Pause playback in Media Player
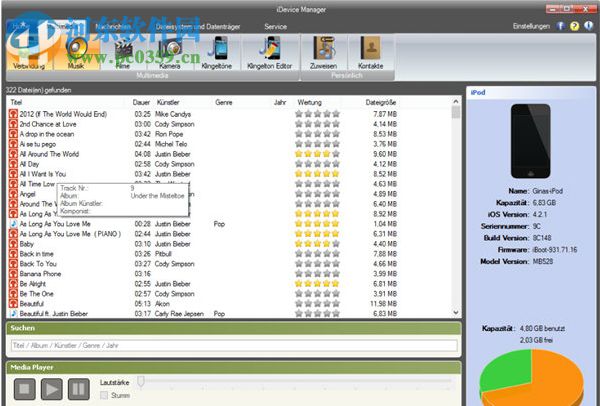The height and width of the screenshot is (406, 600). click(79, 389)
